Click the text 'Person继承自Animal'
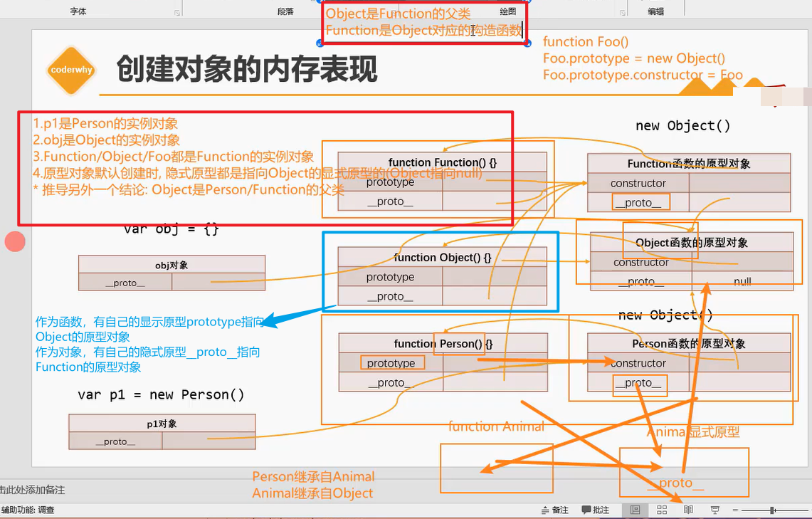The width and height of the screenshot is (812, 519). tap(313, 476)
